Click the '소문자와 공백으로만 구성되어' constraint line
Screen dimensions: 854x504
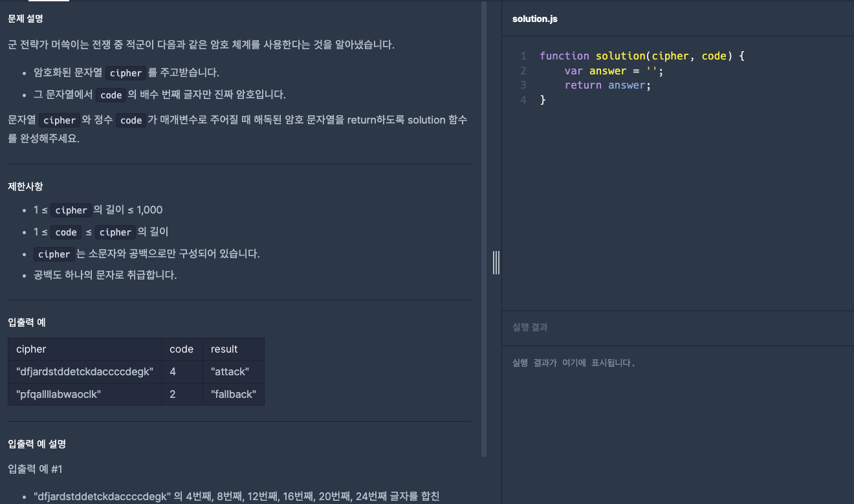[x=147, y=254]
